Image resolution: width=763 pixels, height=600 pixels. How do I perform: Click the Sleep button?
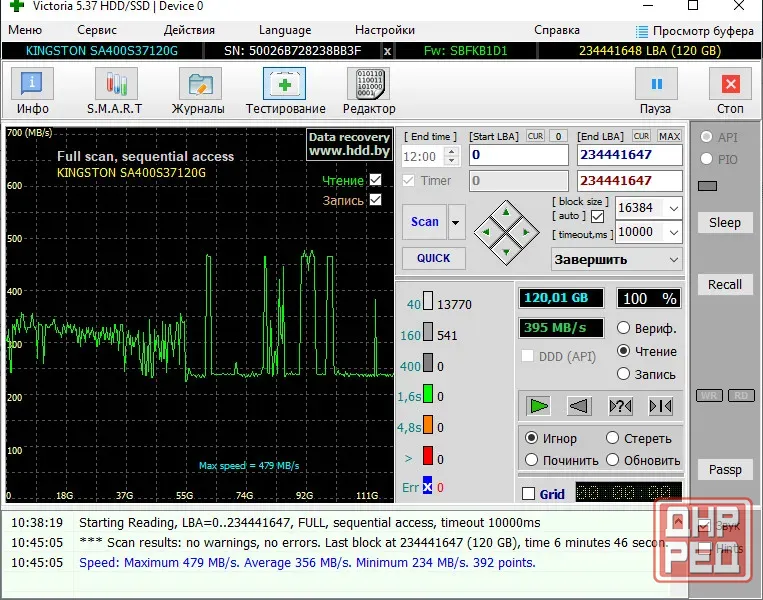[724, 222]
